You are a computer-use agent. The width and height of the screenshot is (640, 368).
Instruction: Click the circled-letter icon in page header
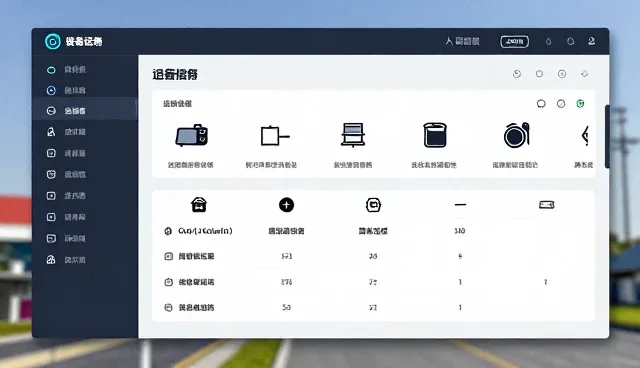[562, 74]
